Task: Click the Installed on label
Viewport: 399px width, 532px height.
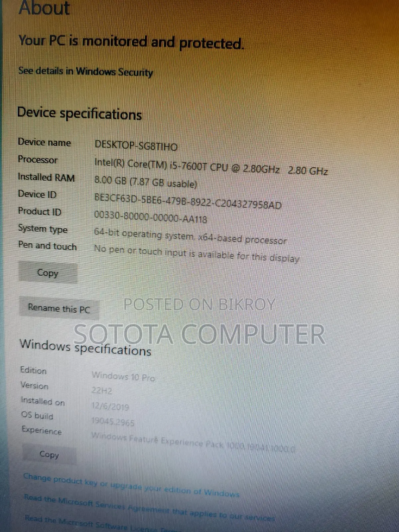Action: (43, 401)
